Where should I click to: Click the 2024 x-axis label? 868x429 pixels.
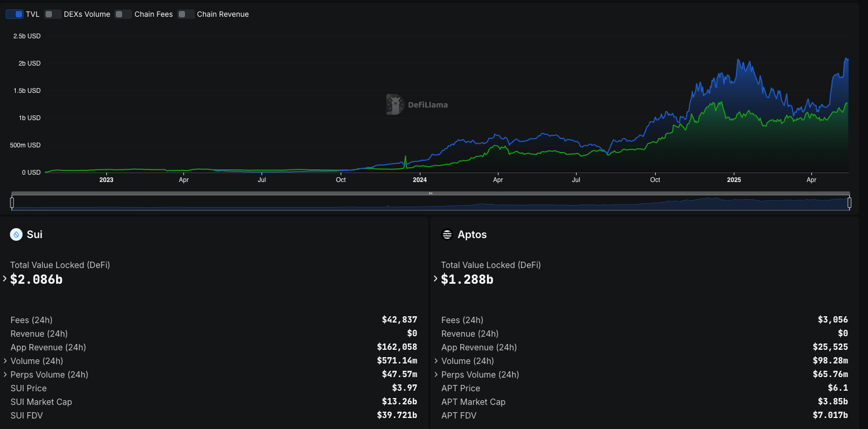click(x=420, y=180)
